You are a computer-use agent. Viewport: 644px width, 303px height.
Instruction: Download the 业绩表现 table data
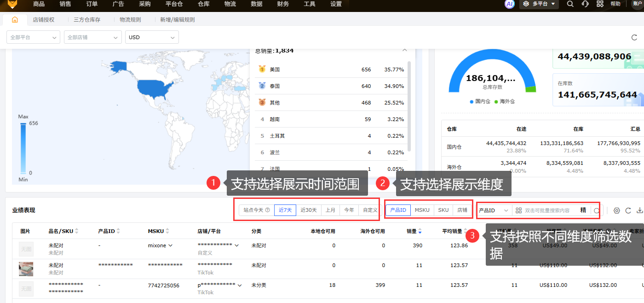pyautogui.click(x=639, y=210)
